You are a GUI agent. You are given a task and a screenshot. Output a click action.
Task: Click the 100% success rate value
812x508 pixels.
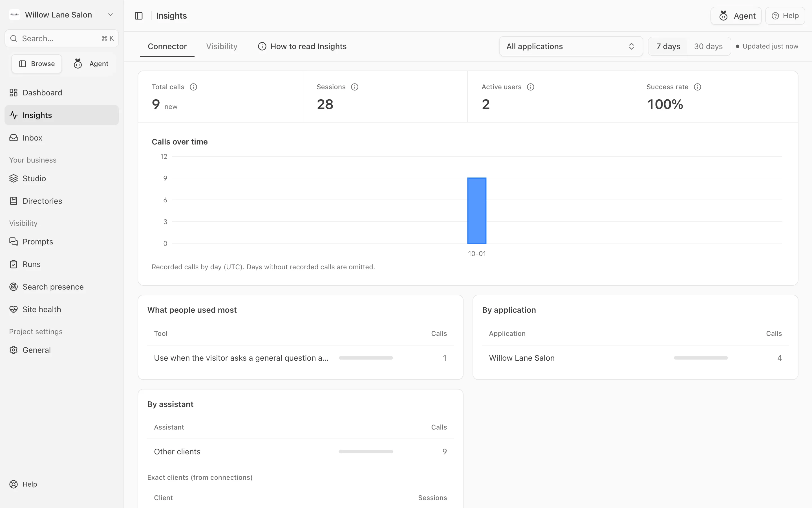tap(665, 104)
